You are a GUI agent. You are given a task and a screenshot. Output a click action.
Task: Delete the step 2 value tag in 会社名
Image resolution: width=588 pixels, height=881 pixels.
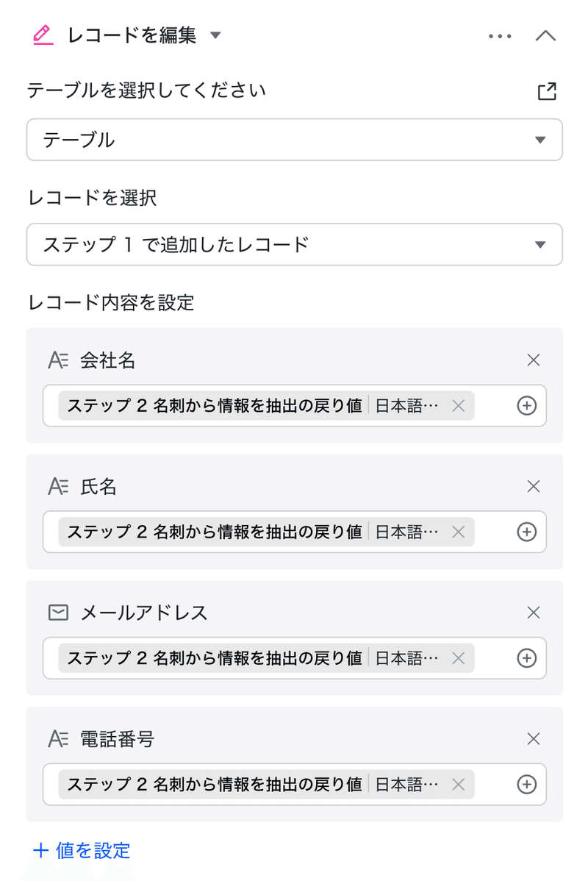458,406
